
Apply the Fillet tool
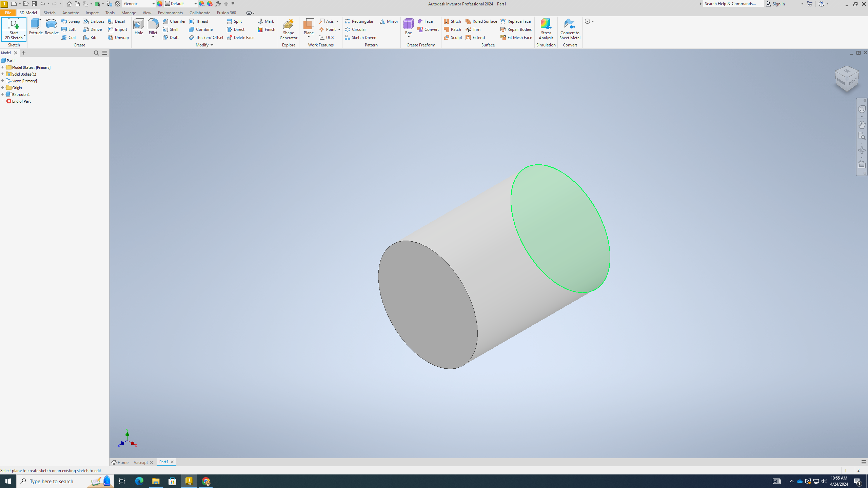[153, 27]
